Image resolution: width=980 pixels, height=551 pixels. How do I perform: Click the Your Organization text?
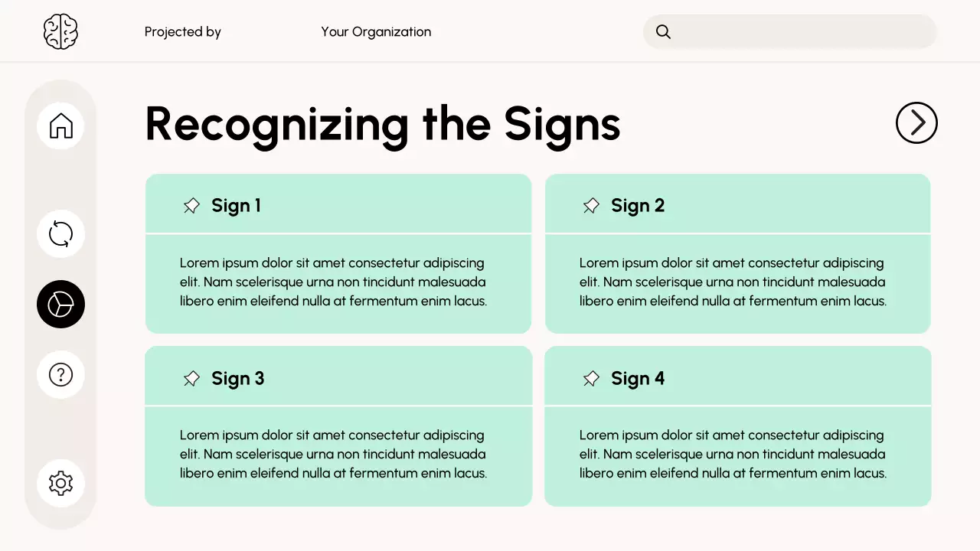[376, 32]
